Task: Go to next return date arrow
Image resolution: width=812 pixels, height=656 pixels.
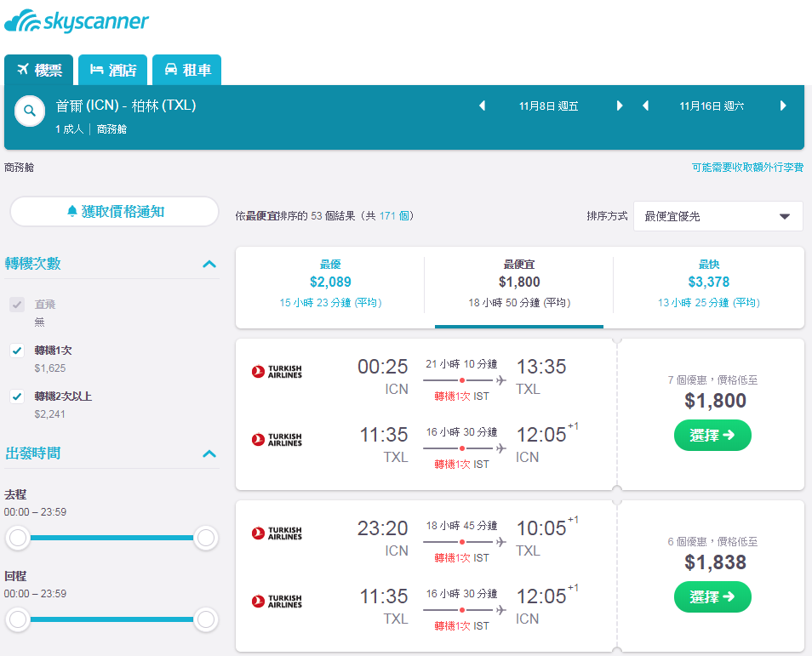Action: (783, 106)
